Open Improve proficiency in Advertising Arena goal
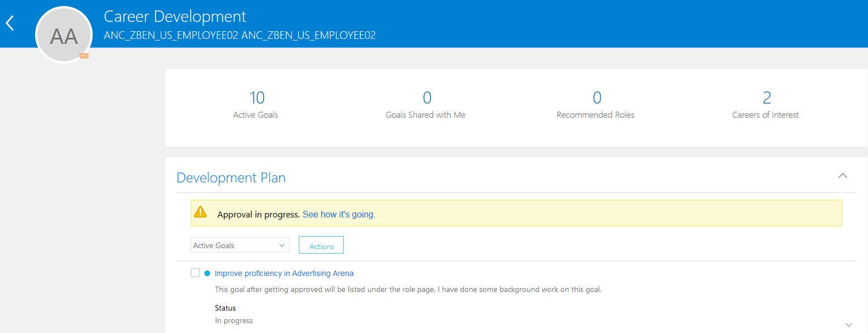868x333 pixels. 284,273
